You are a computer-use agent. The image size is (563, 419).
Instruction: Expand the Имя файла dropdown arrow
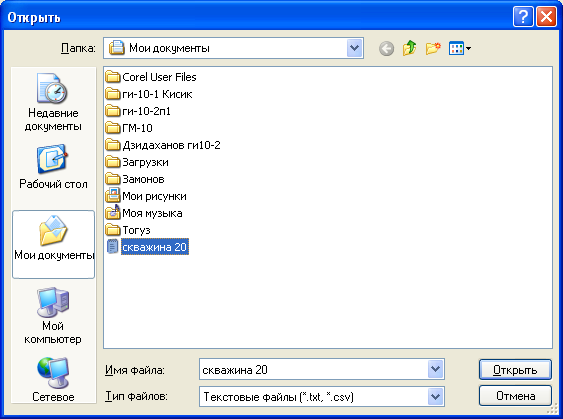click(x=435, y=369)
